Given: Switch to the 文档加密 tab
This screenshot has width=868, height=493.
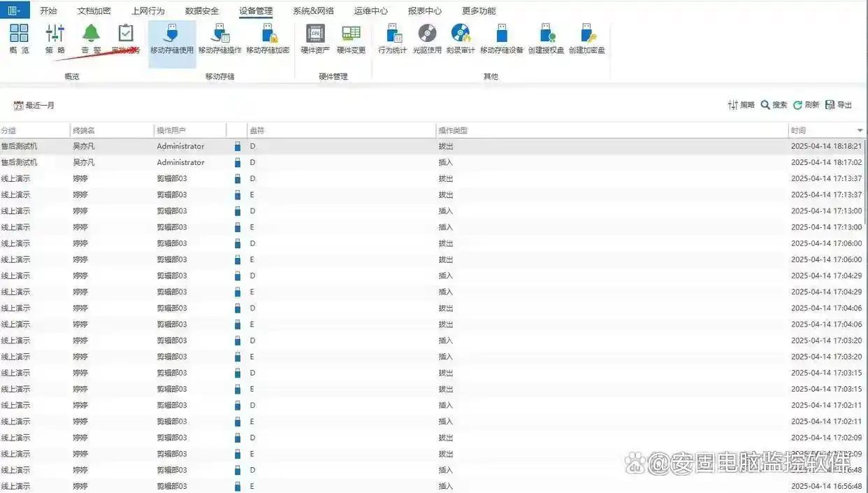Looking at the screenshot, I should pyautogui.click(x=94, y=11).
